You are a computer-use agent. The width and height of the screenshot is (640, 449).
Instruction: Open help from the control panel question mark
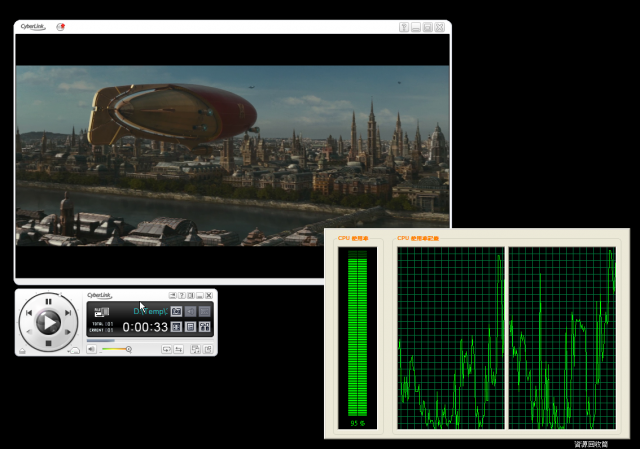pyautogui.click(x=182, y=295)
